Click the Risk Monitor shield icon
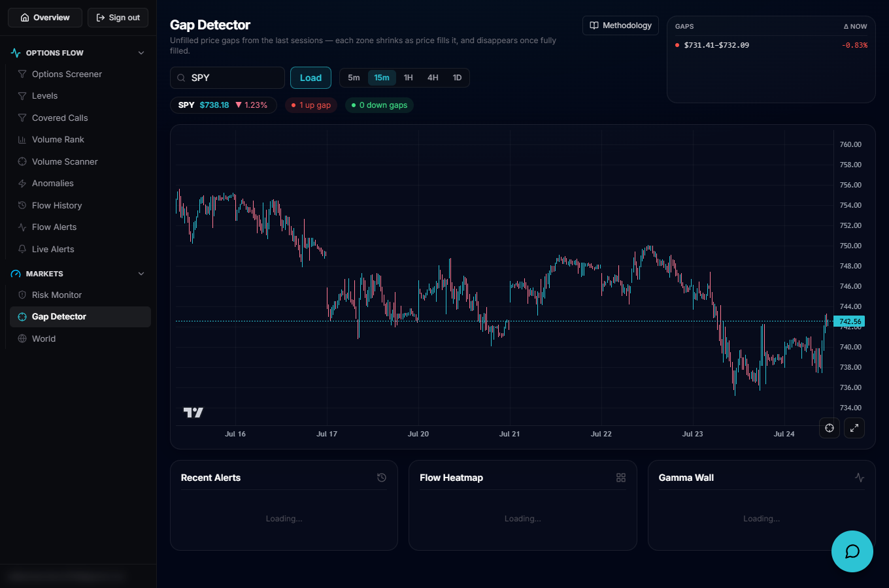889x588 pixels. 22,295
